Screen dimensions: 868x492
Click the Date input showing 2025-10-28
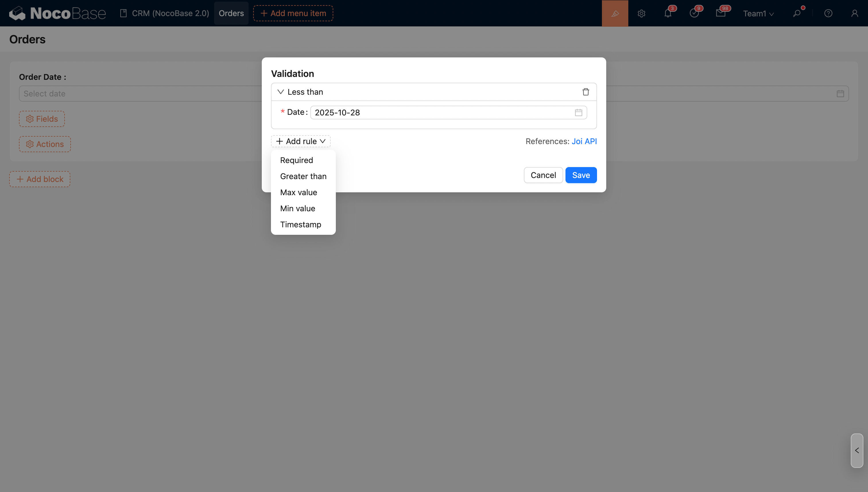pos(439,113)
